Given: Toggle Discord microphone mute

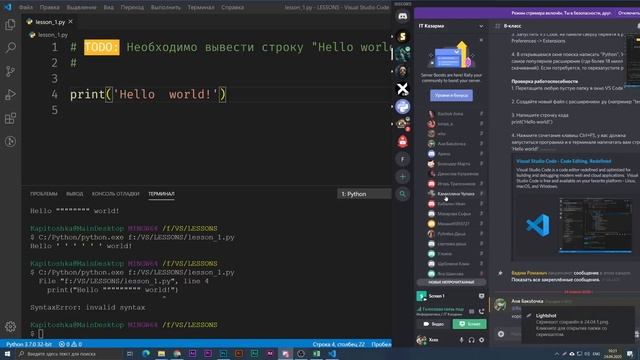Looking at the screenshot, I should (461, 340).
